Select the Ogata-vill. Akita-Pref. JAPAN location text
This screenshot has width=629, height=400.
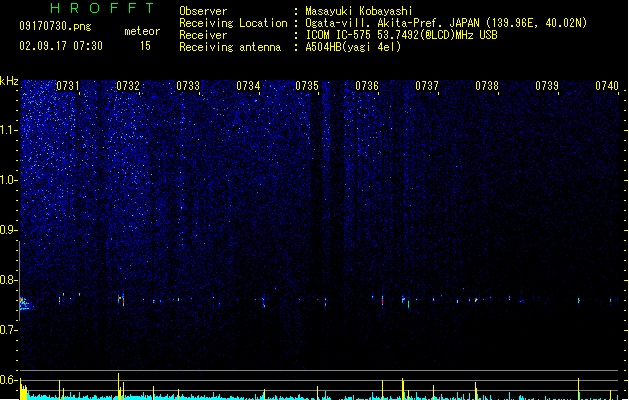446,23
